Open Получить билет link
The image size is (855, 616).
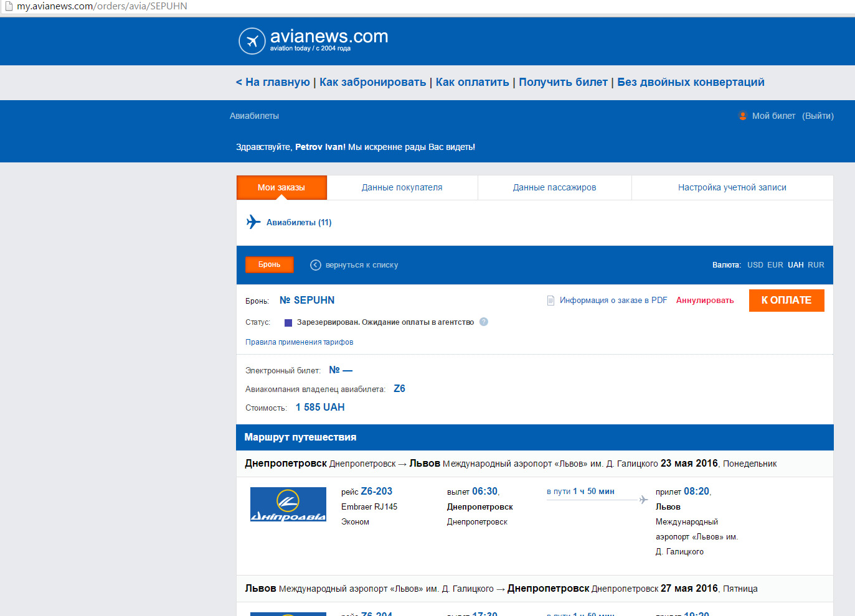click(x=564, y=82)
